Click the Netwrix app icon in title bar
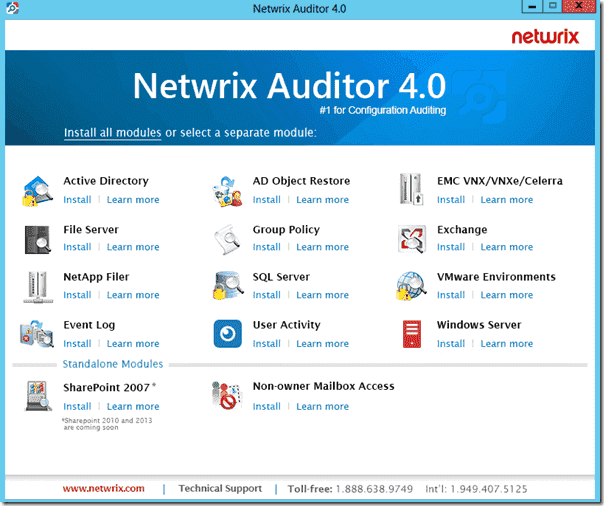 [x=12, y=8]
